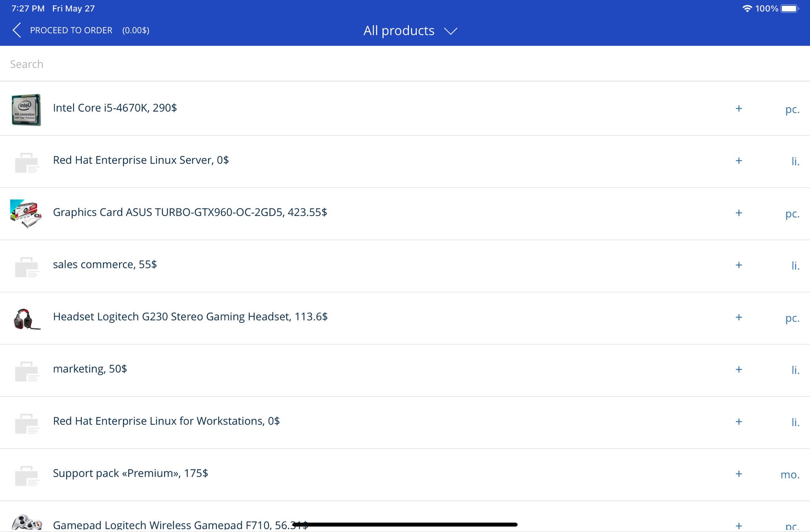Tap 'li.' unit for Linux for Workstations
Viewport: 810px width, 532px height.
click(x=795, y=422)
